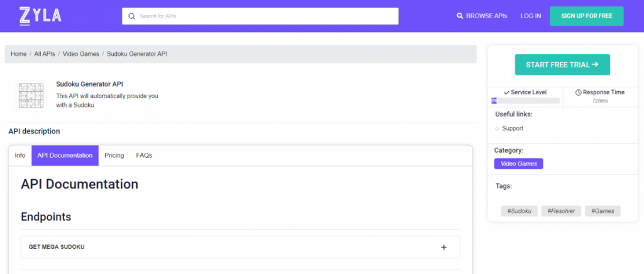This screenshot has width=644, height=274.
Task: Click LOG IN link
Action: (531, 16)
